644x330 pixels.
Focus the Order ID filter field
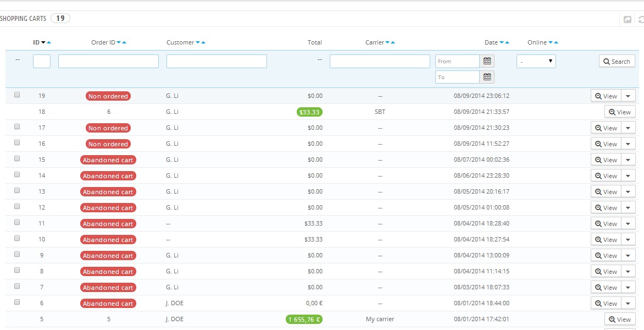[x=108, y=61]
